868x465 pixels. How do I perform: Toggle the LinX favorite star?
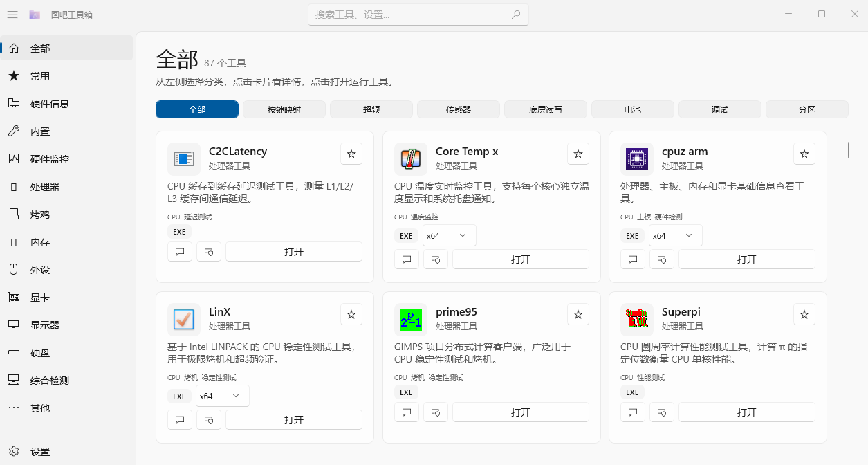(351, 314)
